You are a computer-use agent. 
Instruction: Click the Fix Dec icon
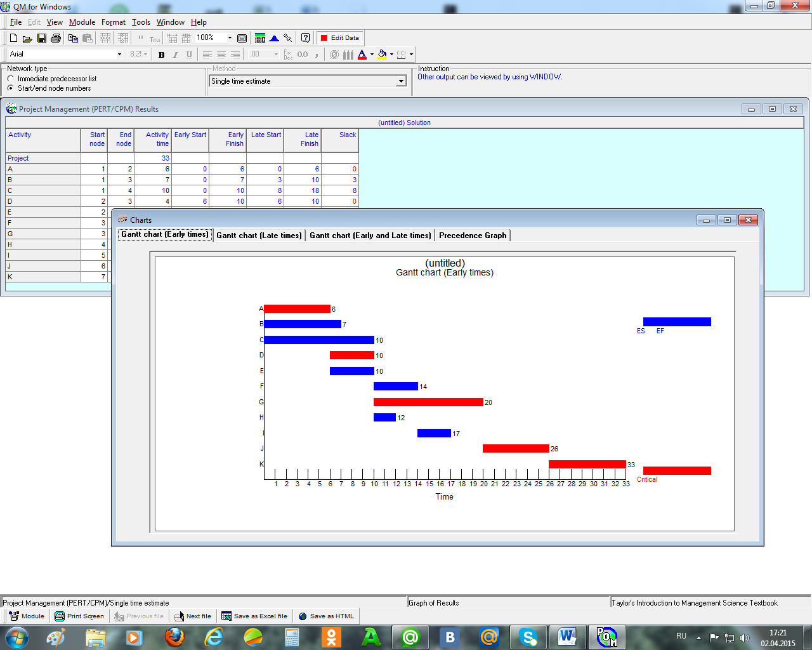tap(288, 55)
